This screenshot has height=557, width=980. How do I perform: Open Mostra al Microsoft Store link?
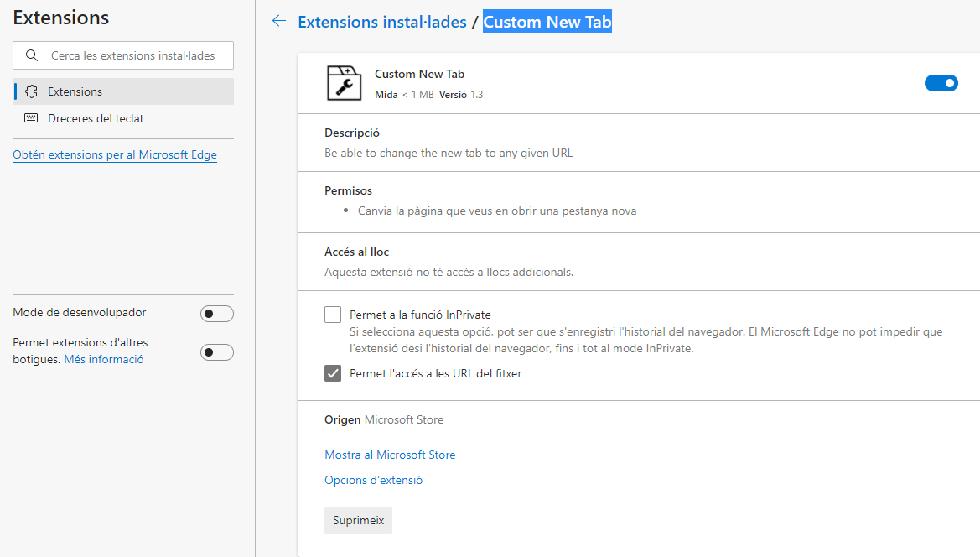pyautogui.click(x=390, y=455)
